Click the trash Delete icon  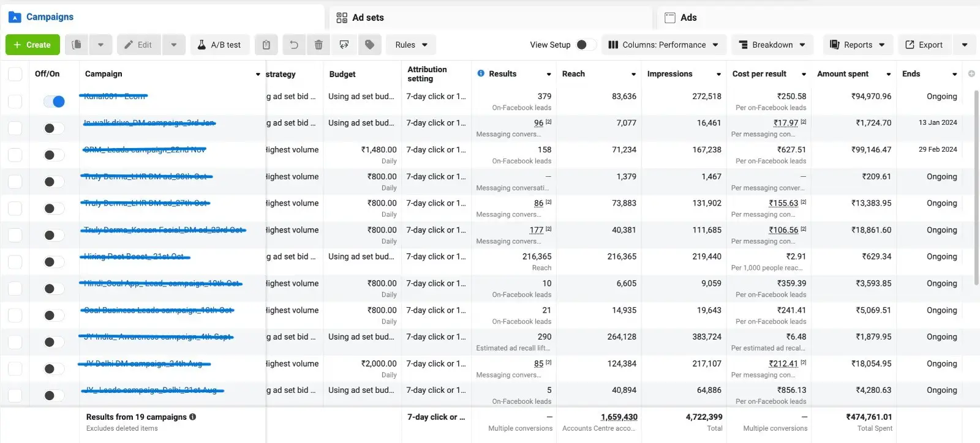tap(318, 45)
